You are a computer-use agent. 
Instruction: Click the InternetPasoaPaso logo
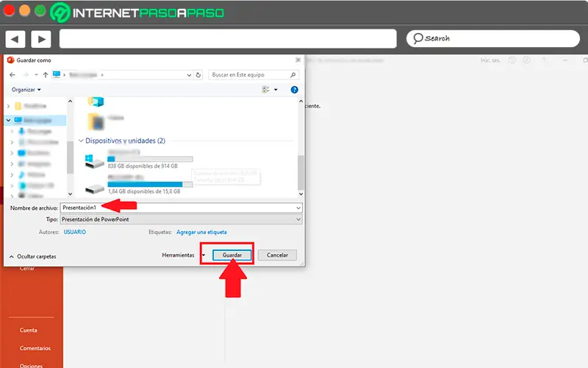coord(137,13)
